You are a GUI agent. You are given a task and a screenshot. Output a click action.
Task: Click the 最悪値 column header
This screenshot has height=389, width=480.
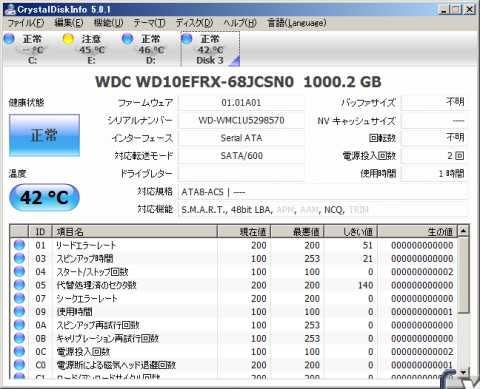coord(297,231)
